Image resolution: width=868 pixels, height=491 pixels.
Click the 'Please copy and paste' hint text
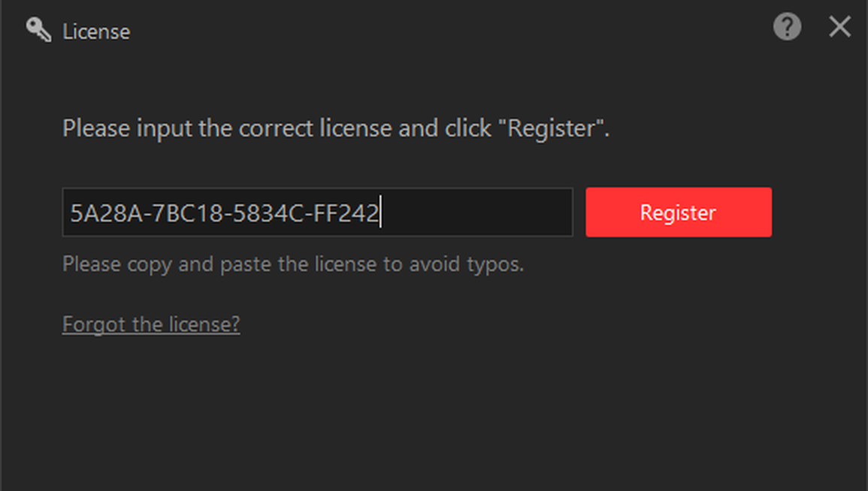click(x=293, y=264)
